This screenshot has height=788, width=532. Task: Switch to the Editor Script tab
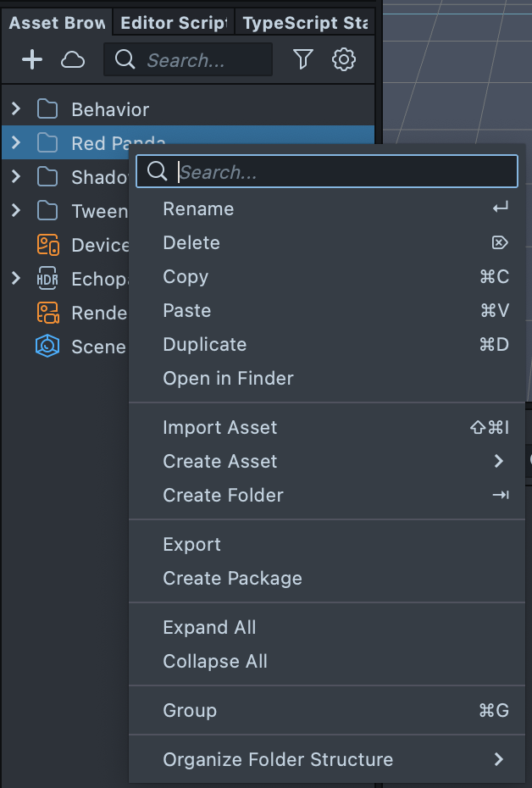[x=174, y=23]
